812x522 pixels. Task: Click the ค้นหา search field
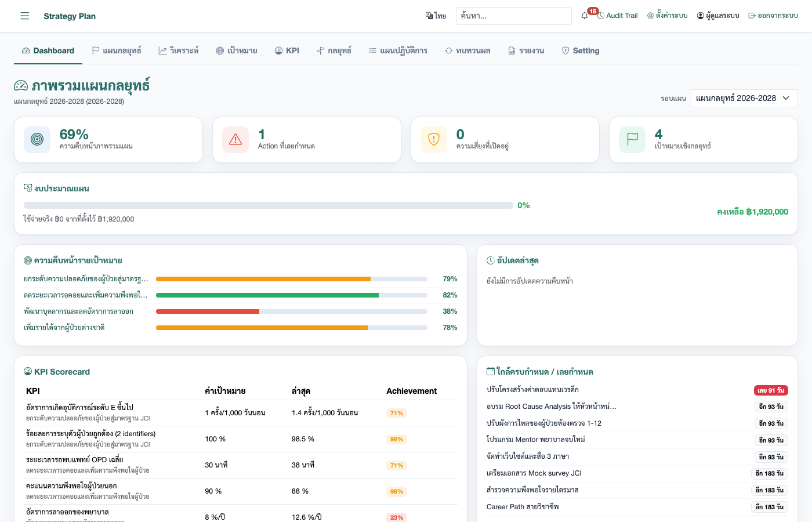click(x=514, y=16)
